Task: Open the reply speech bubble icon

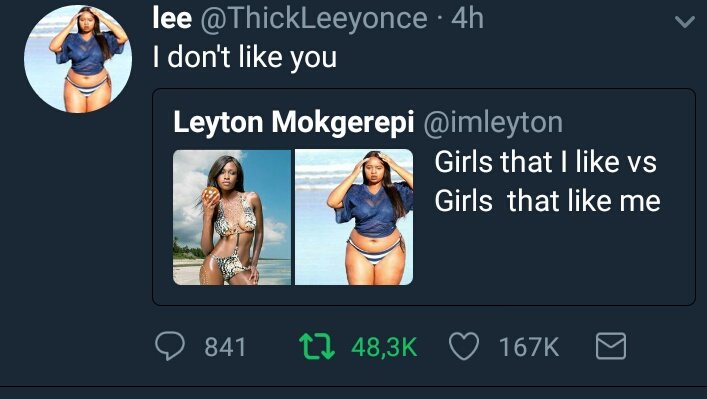Action: pyautogui.click(x=170, y=346)
